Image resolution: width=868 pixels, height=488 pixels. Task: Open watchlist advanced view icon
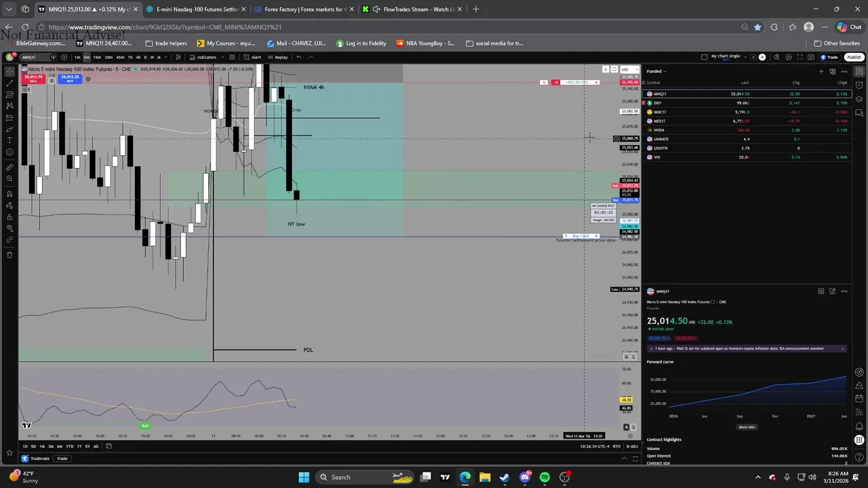tap(832, 71)
